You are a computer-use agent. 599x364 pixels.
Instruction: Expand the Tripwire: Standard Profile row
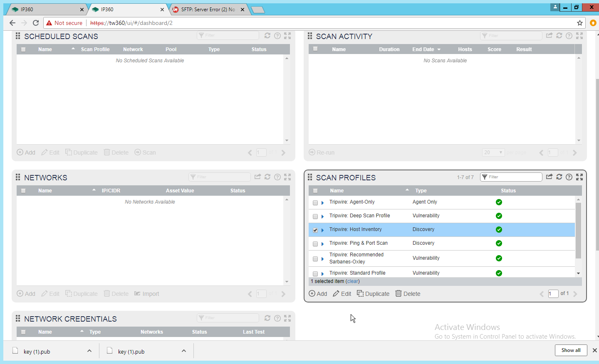coord(322,274)
